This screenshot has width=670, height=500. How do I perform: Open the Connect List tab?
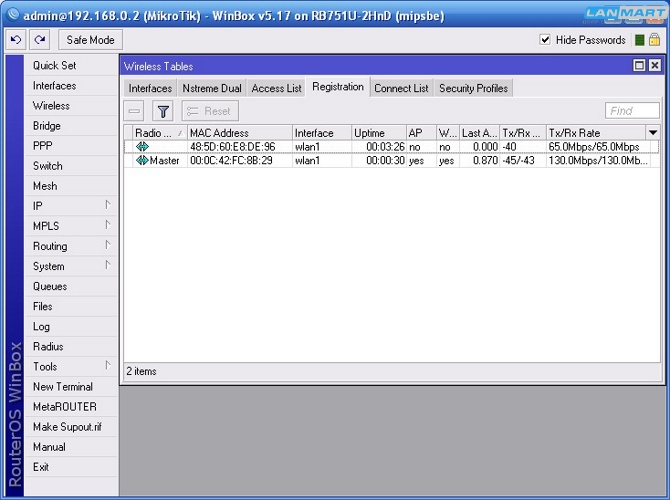[x=401, y=88]
